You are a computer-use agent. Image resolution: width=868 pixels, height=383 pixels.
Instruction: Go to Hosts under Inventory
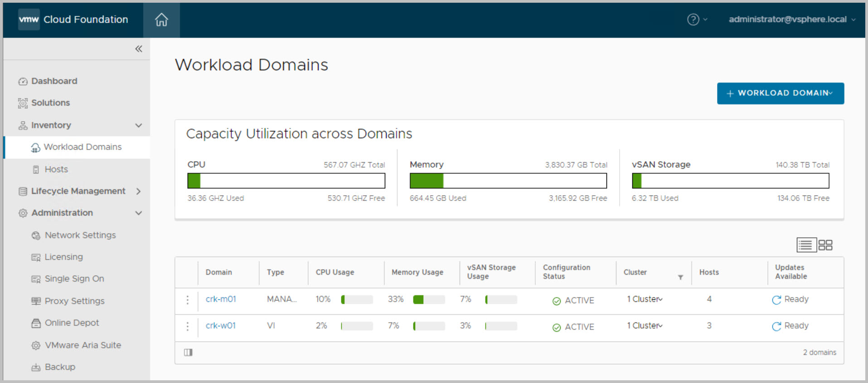56,169
